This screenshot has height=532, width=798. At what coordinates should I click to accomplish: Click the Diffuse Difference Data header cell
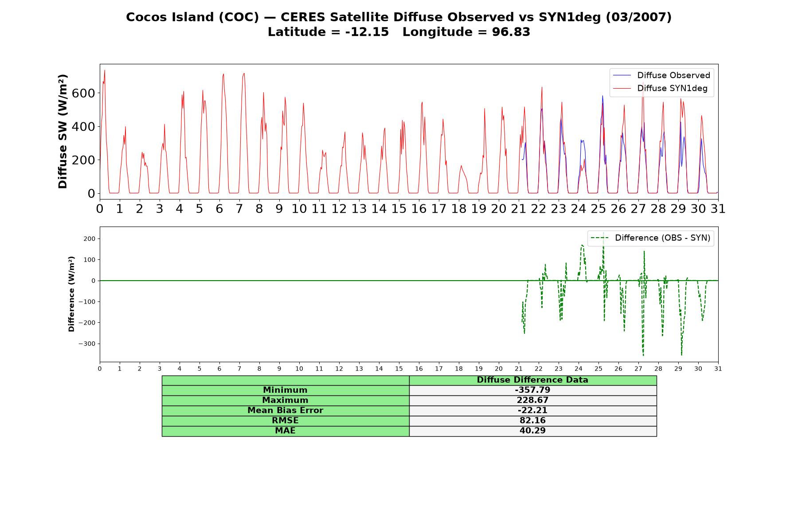click(x=532, y=380)
